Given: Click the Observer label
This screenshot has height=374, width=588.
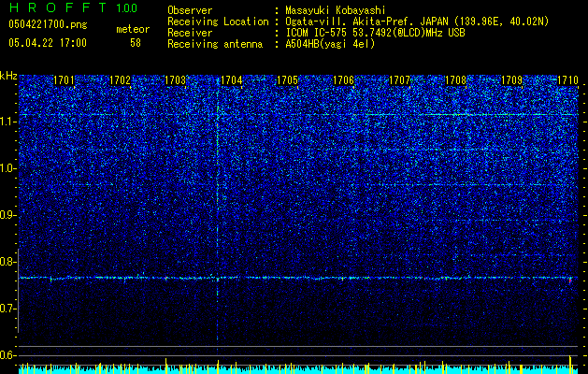Looking at the screenshot, I should [x=190, y=10].
